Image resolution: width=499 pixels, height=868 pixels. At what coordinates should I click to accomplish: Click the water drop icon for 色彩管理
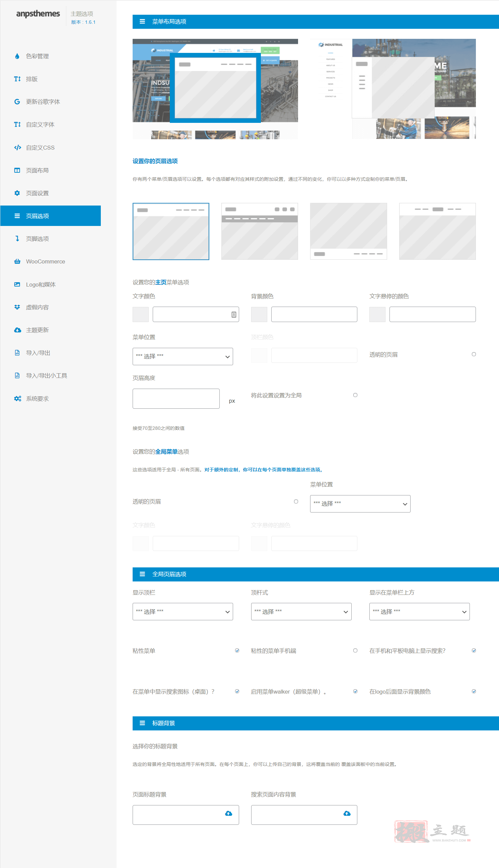pyautogui.click(x=17, y=56)
